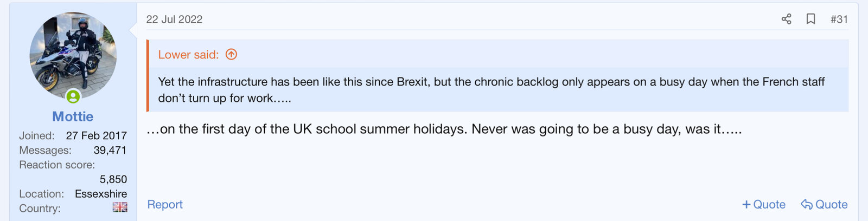Reply using the Quote arrow button
Image resolution: width=868 pixels, height=221 pixels.
(x=824, y=204)
